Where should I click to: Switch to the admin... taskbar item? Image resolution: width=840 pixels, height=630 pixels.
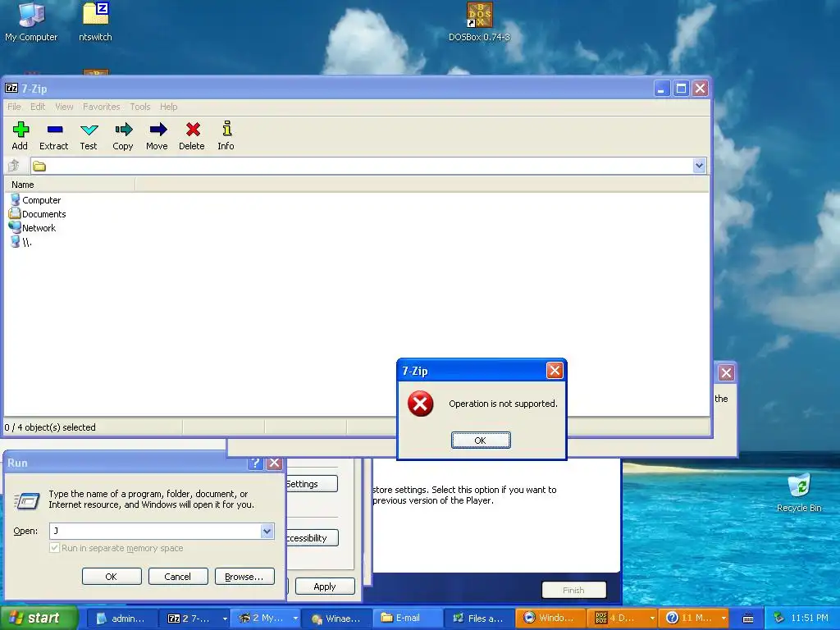tap(121, 619)
